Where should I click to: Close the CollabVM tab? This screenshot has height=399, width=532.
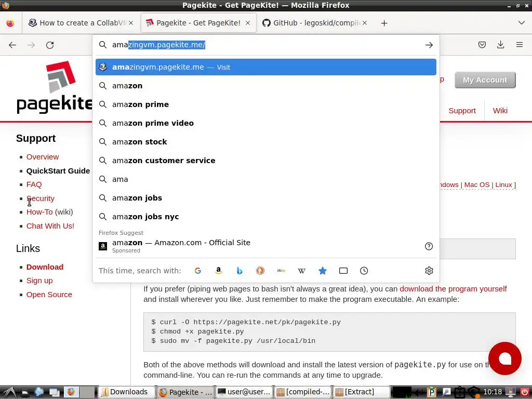(131, 23)
